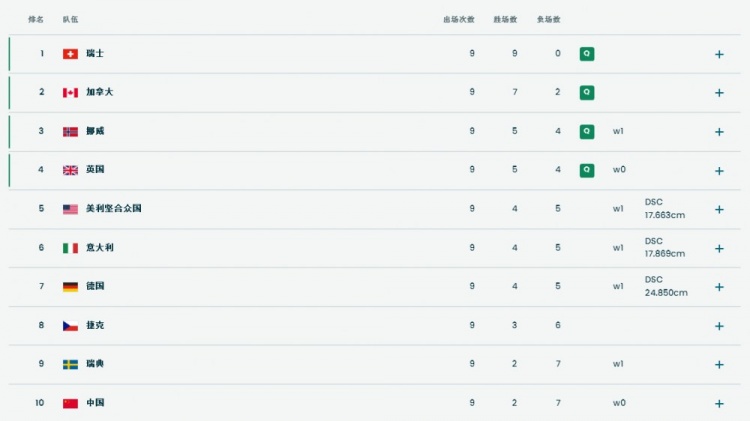Click the Norway flag icon
750x421 pixels.
(x=70, y=131)
